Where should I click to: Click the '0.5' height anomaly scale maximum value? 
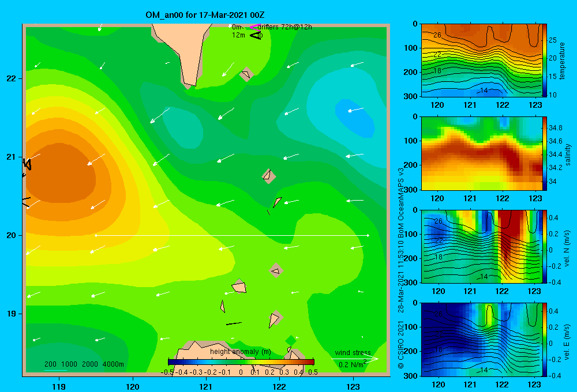[313, 372]
